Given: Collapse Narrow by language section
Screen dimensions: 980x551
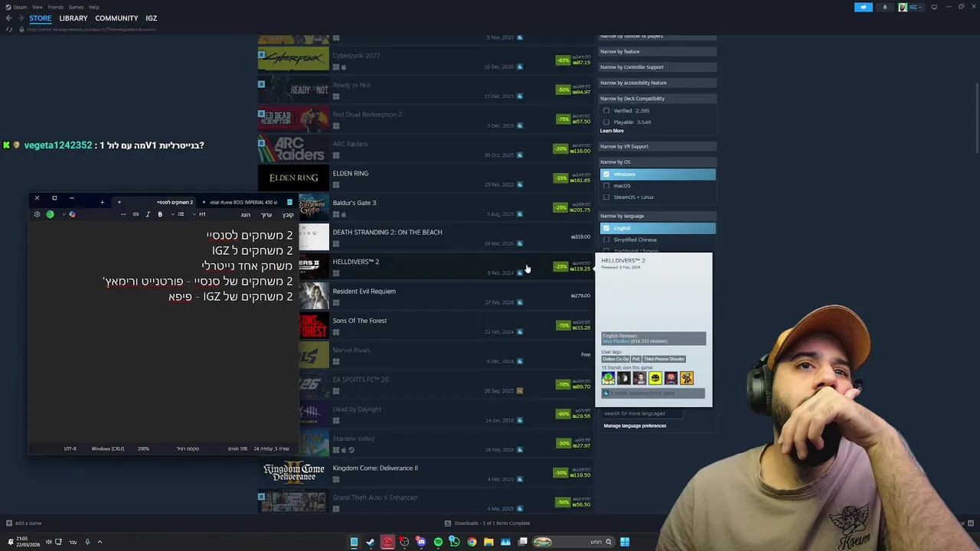Looking at the screenshot, I should pos(657,216).
